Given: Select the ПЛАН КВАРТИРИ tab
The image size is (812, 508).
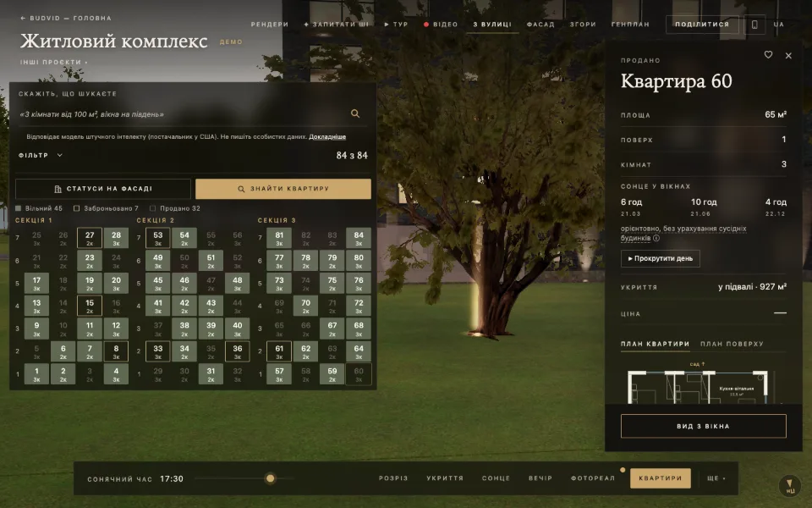Looking at the screenshot, I should point(655,344).
